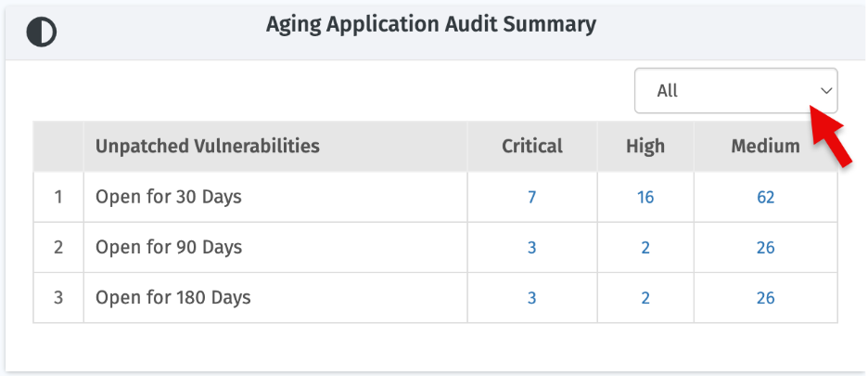The width and height of the screenshot is (868, 376).
Task: Open Critical count for 180 Days
Action: tap(532, 298)
